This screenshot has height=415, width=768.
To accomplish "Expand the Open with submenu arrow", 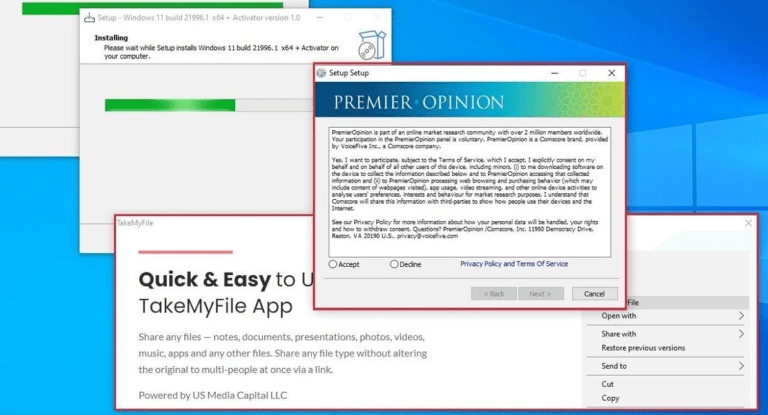I will tap(741, 316).
